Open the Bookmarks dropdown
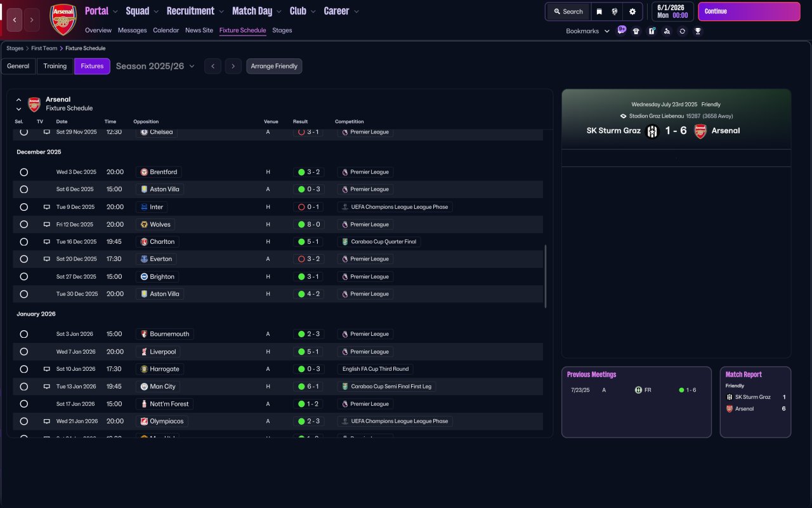812x508 pixels. coord(587,31)
